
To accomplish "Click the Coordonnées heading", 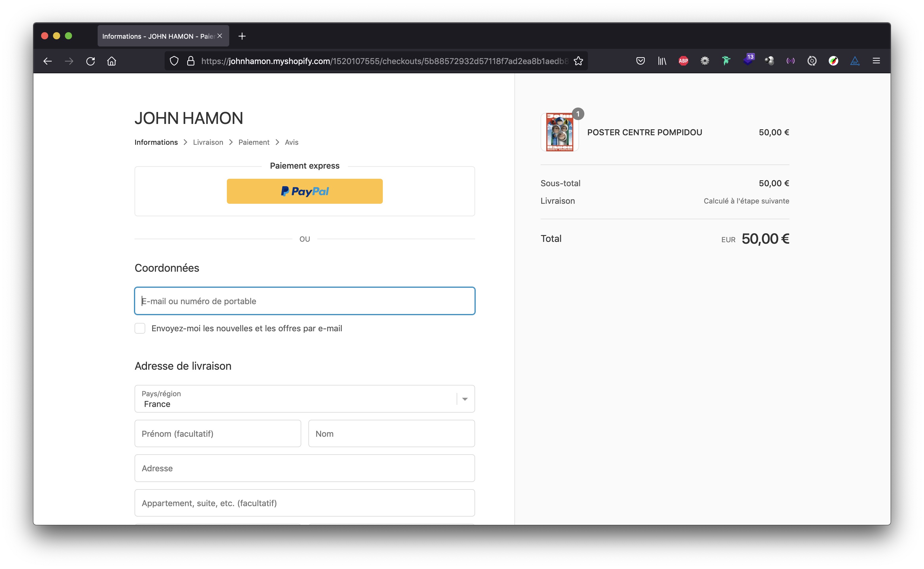I will [x=167, y=268].
